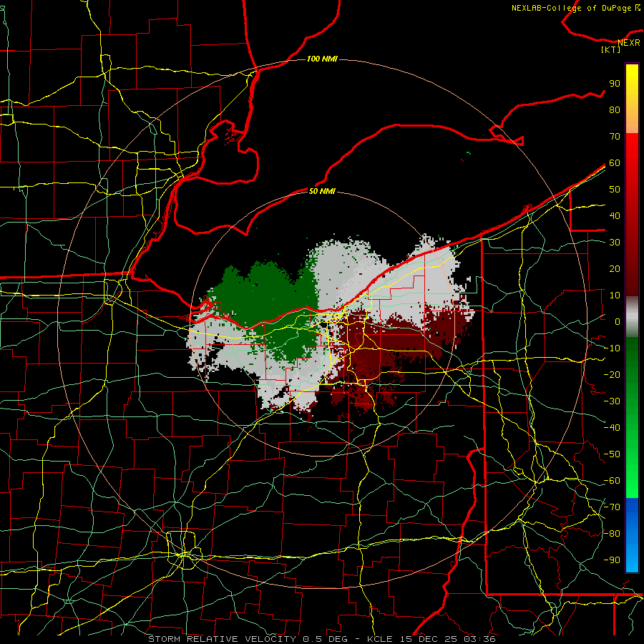Image resolution: width=644 pixels, height=644 pixels.
Task: Click the -90 value on velocity scale
Action: tap(612, 560)
